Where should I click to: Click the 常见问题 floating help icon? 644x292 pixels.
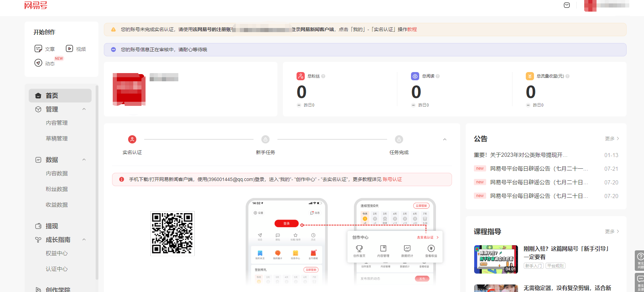point(640,261)
